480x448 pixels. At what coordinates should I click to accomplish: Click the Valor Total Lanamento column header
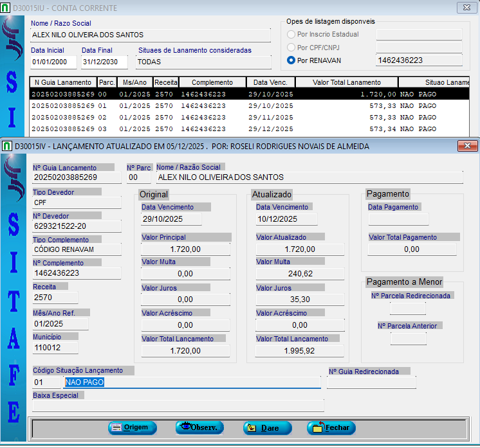coord(346,82)
